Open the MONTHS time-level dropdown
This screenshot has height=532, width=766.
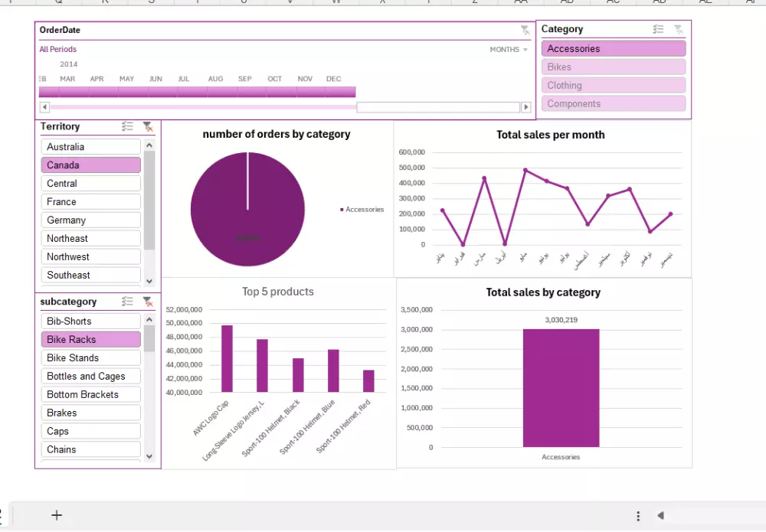pyautogui.click(x=507, y=49)
